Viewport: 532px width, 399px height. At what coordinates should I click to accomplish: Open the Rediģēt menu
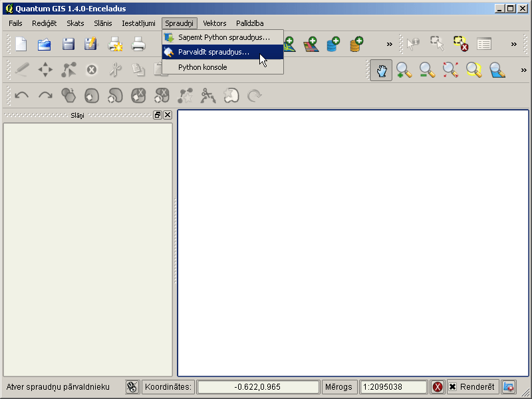[x=44, y=23]
